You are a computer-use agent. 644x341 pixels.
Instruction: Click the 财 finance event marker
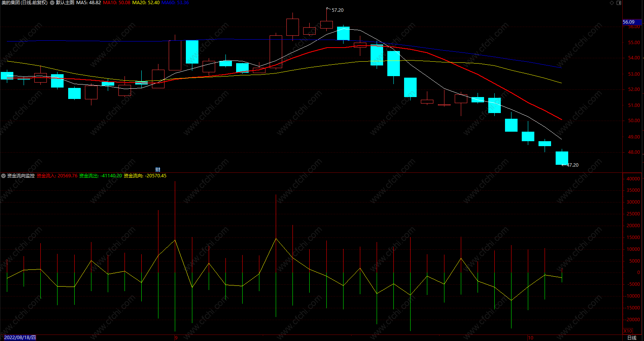(158, 170)
